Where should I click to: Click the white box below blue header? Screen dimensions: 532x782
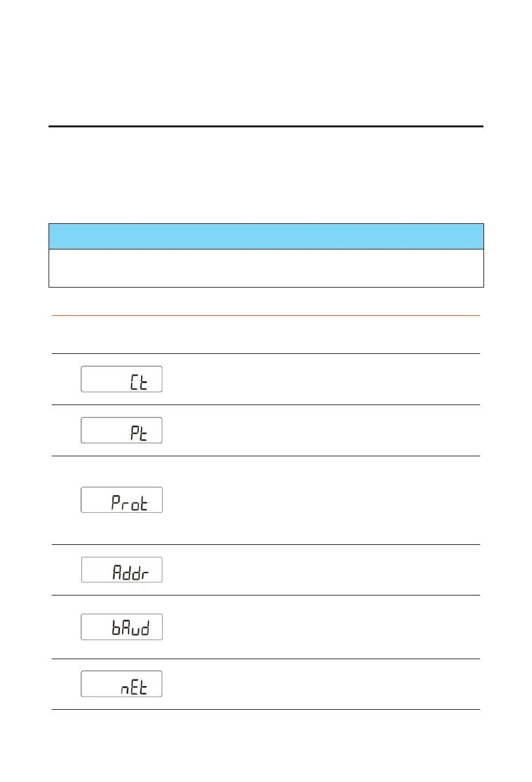(266, 269)
